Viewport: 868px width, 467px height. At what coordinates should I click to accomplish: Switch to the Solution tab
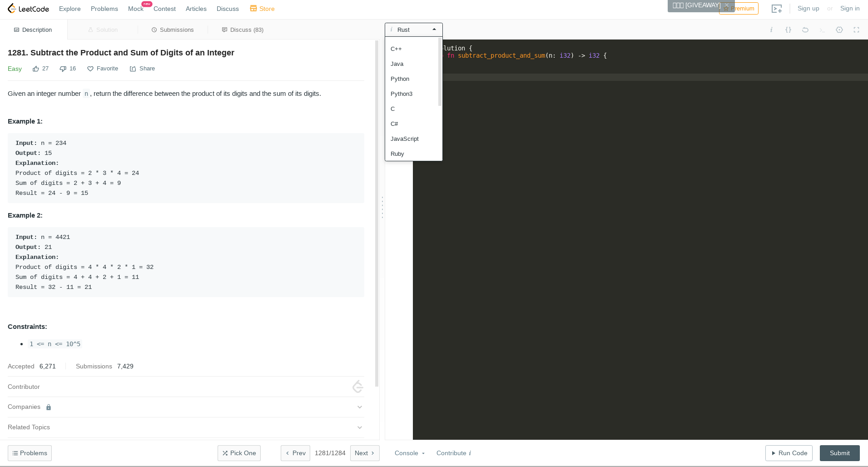(103, 30)
